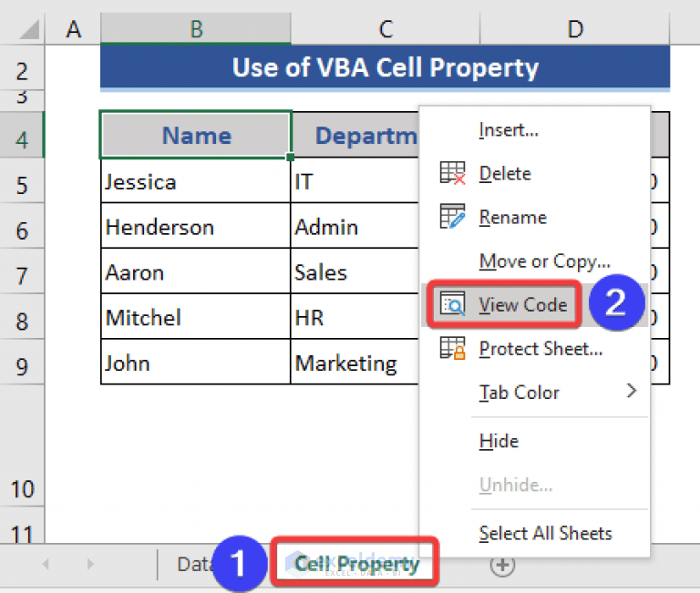Click the Marketing department cell

coord(355,362)
